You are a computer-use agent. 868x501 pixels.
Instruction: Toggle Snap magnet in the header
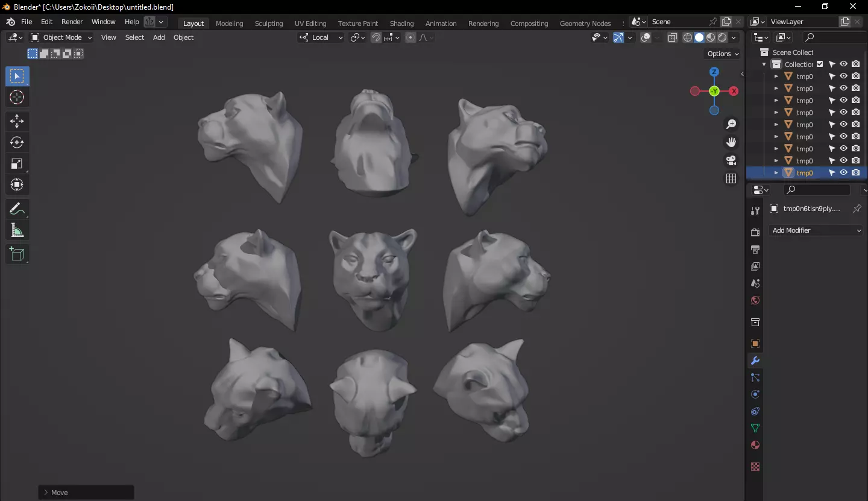[376, 37]
